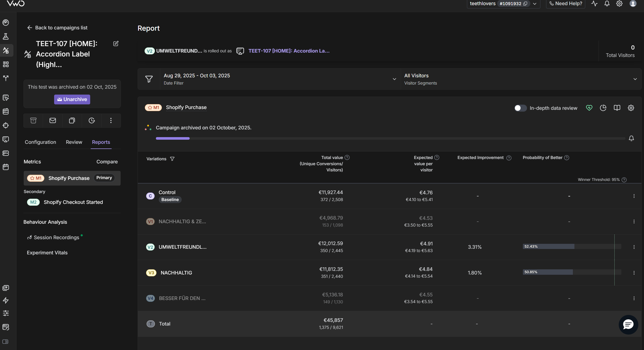644x350 pixels.
Task: Click the archive box icon in campaign toolbar
Action: [33, 120]
